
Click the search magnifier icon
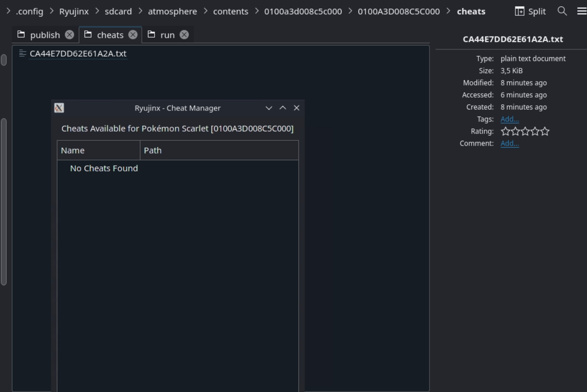point(562,11)
